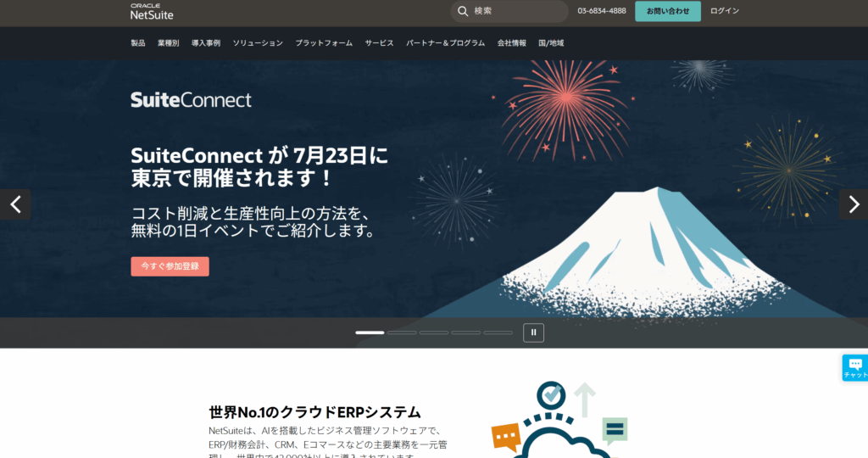Click the cloud ERP illustration

pos(559,419)
